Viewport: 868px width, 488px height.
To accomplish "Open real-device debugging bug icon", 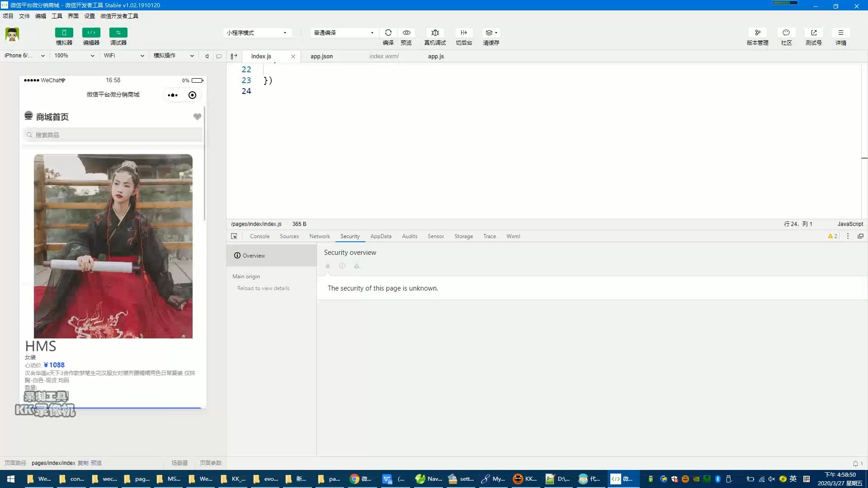I will tap(435, 33).
